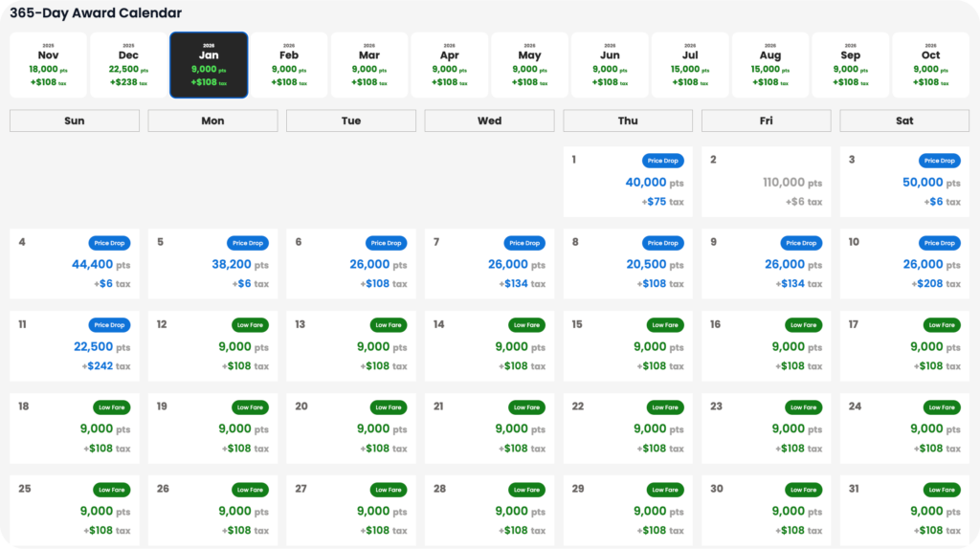Click the Price Drop badge on January 8

662,243
